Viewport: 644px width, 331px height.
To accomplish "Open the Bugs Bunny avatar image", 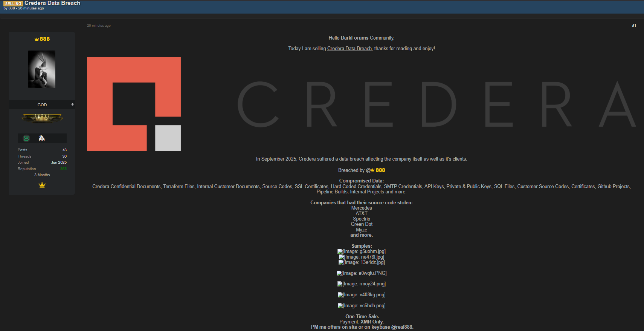I will coord(41,69).
